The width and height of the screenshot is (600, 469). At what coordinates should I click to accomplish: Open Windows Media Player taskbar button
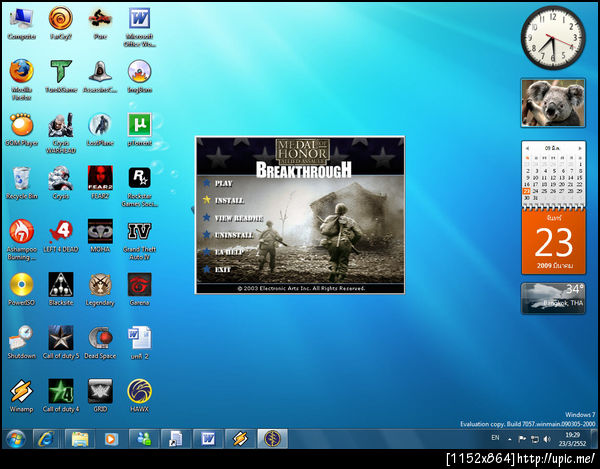111,439
